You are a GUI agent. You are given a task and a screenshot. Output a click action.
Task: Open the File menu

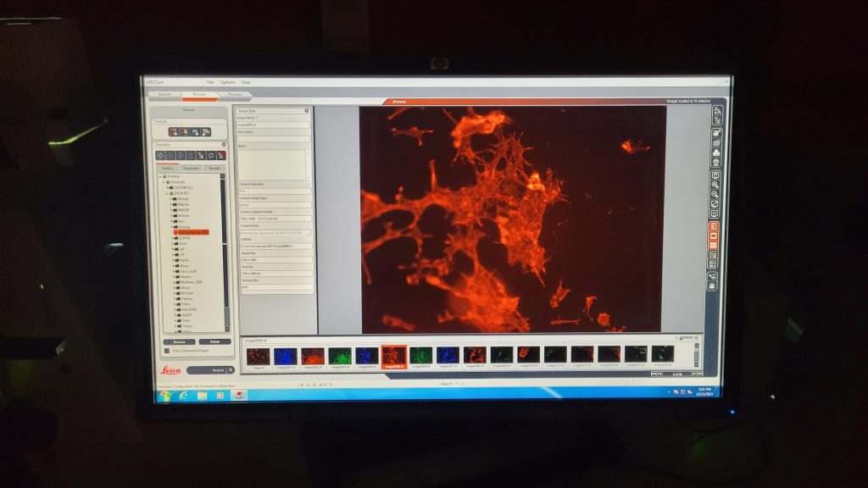[x=210, y=82]
